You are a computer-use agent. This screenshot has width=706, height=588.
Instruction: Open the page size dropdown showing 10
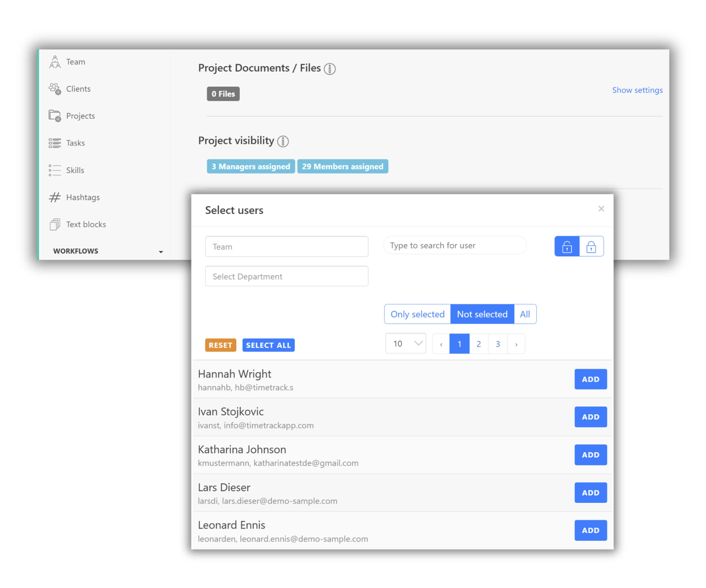(406, 343)
